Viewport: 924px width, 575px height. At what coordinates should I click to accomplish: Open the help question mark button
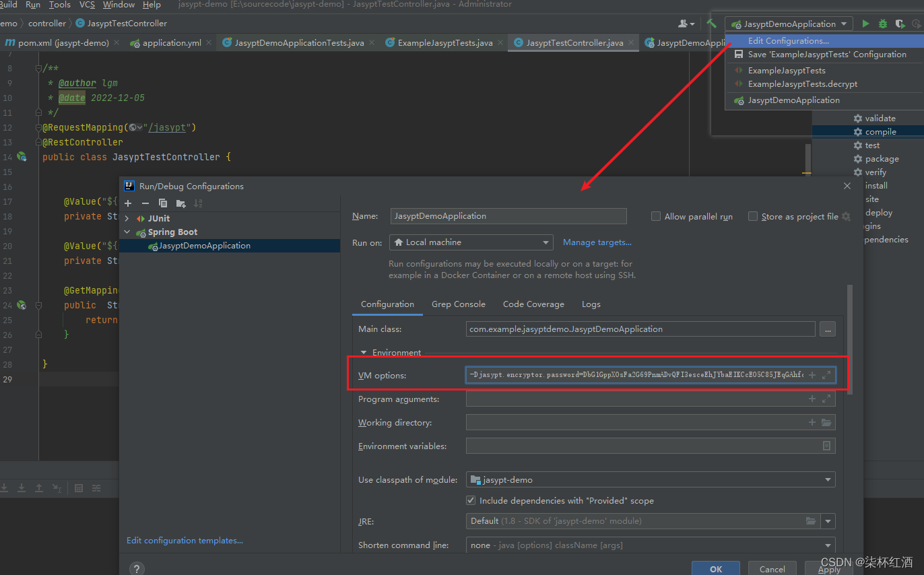(x=136, y=569)
